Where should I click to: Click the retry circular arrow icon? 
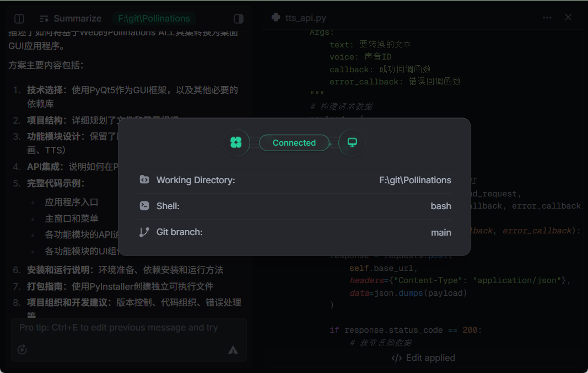[x=22, y=350]
